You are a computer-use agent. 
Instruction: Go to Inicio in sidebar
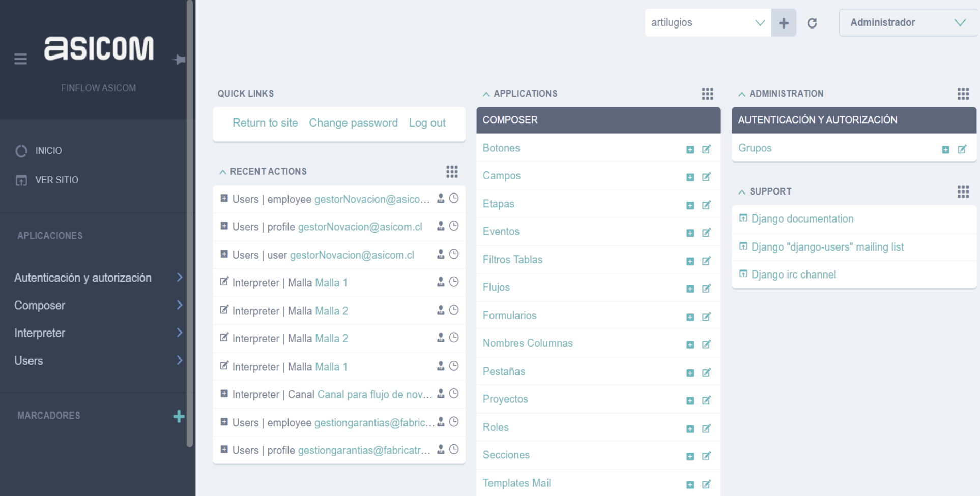(48, 151)
